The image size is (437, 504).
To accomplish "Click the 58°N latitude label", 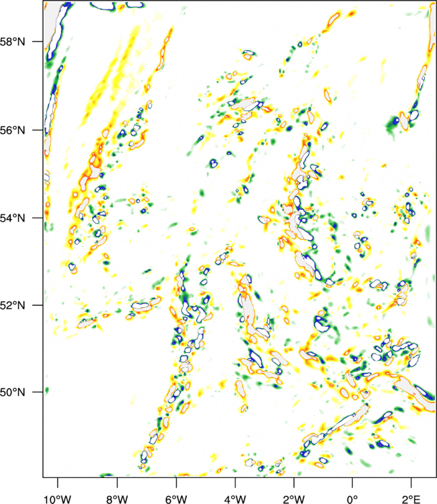I will (x=13, y=42).
